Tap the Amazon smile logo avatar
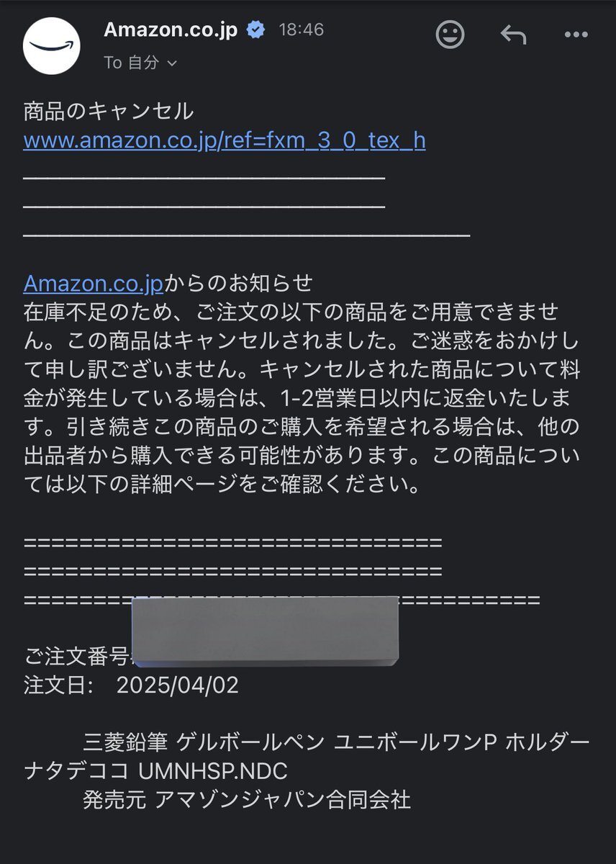The image size is (616, 864). (x=51, y=45)
